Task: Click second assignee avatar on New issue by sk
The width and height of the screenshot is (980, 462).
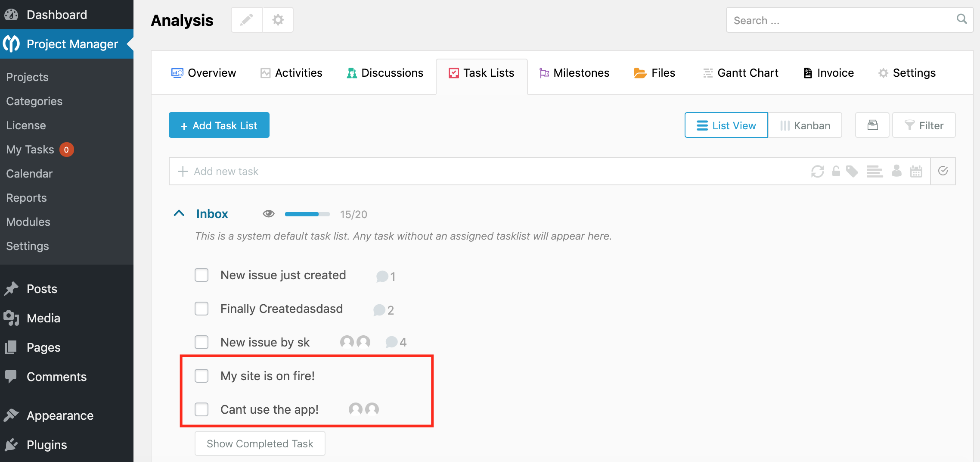Action: coord(363,342)
